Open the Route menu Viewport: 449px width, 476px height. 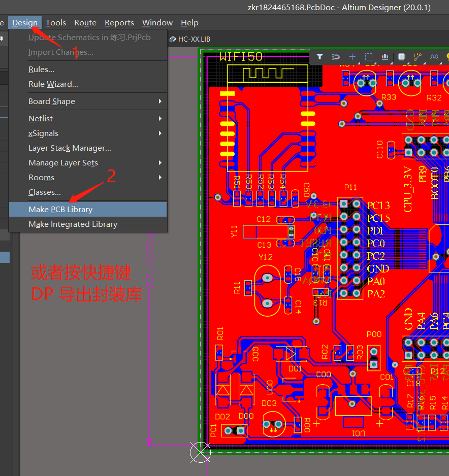85,23
